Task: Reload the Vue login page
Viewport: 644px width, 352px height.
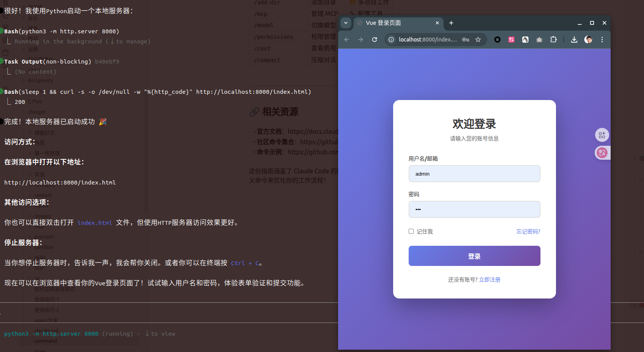Action: pos(374,39)
